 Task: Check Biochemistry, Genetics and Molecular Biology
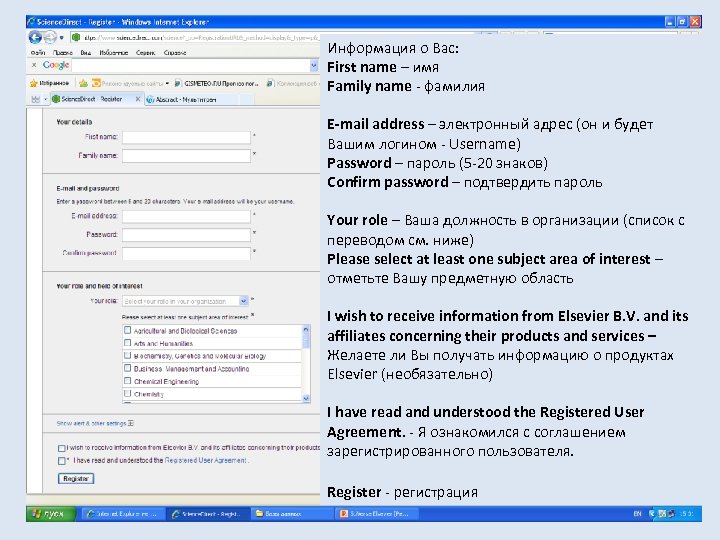[x=128, y=355]
